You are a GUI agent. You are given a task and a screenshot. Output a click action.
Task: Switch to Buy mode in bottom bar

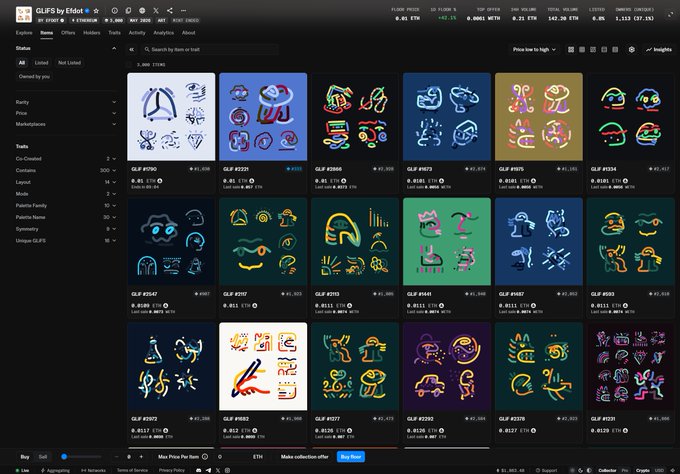click(x=25, y=457)
